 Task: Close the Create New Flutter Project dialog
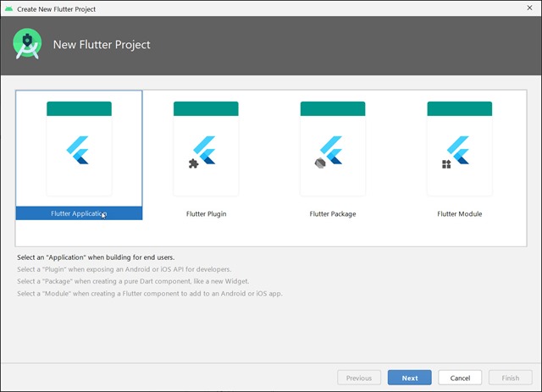[x=529, y=8]
